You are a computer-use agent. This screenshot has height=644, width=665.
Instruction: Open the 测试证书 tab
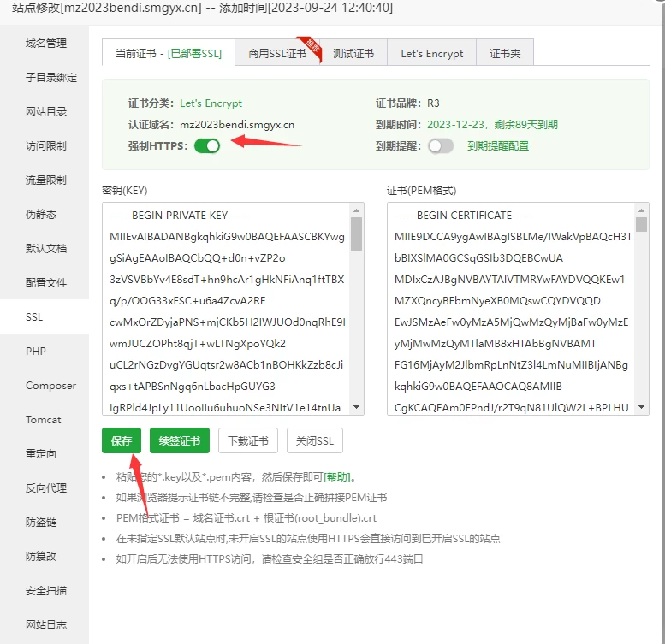click(x=353, y=53)
